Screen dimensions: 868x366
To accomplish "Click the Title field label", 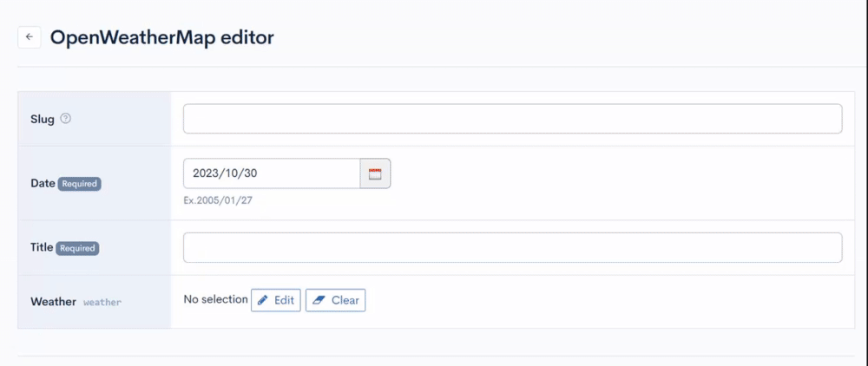I will 42,248.
